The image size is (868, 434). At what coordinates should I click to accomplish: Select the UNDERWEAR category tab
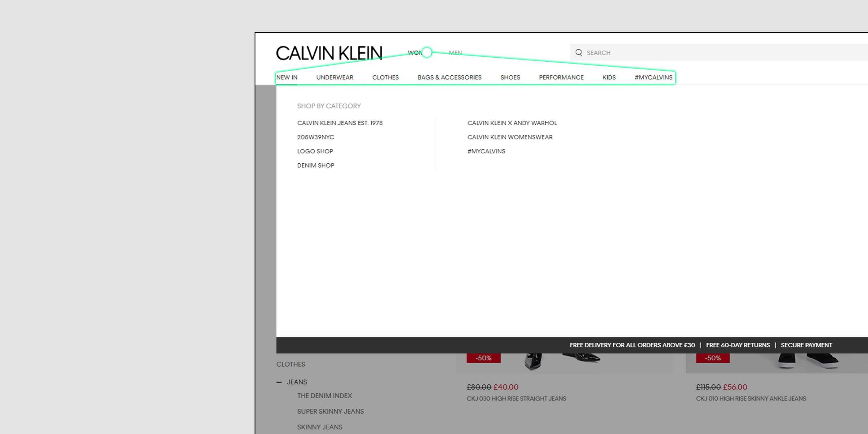(334, 77)
